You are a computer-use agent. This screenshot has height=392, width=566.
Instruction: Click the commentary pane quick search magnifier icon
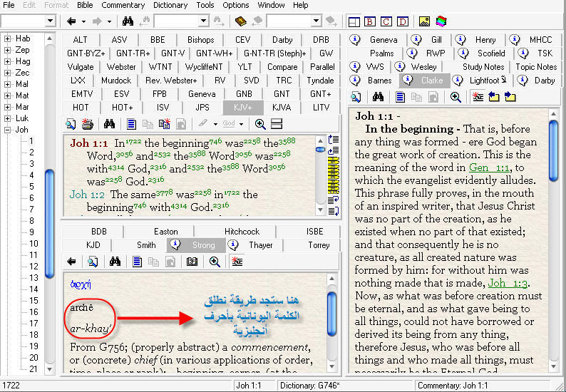tap(356, 97)
